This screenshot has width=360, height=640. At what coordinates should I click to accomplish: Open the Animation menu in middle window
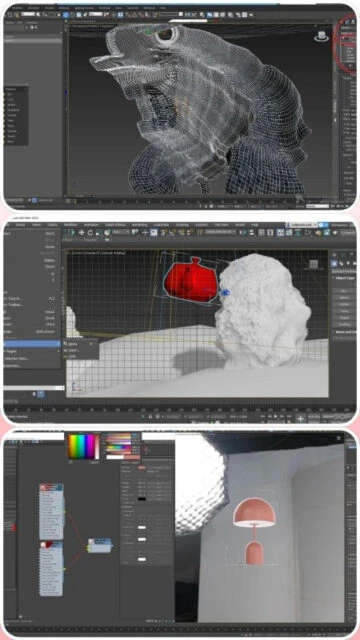[x=91, y=225]
